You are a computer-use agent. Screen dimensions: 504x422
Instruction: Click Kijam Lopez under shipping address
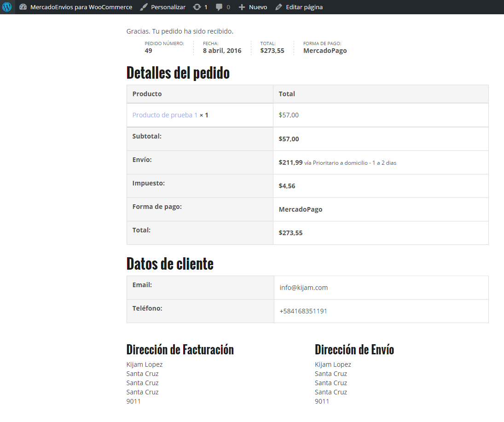(333, 364)
